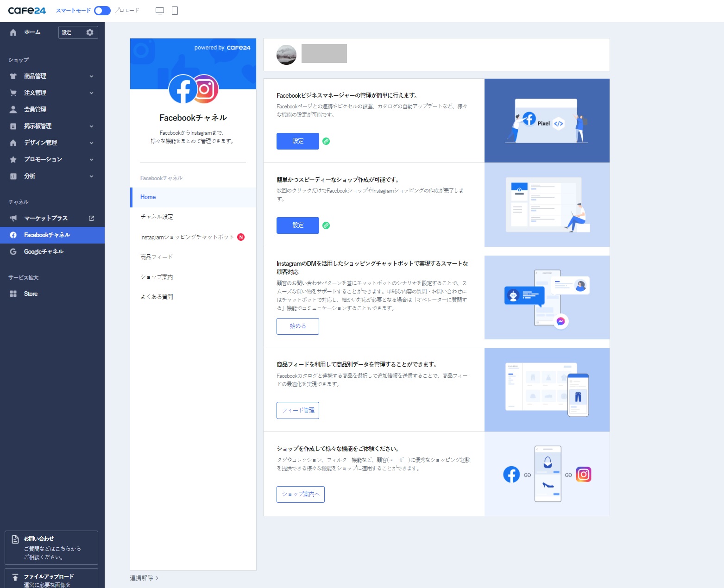Click the Facebook icon in sidebar
724x588 pixels.
pos(13,235)
